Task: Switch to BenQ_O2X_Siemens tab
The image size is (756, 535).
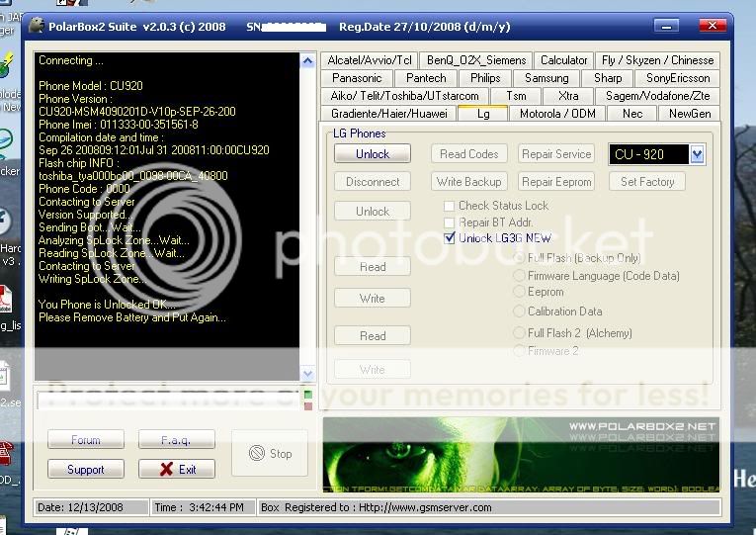Action: point(476,60)
